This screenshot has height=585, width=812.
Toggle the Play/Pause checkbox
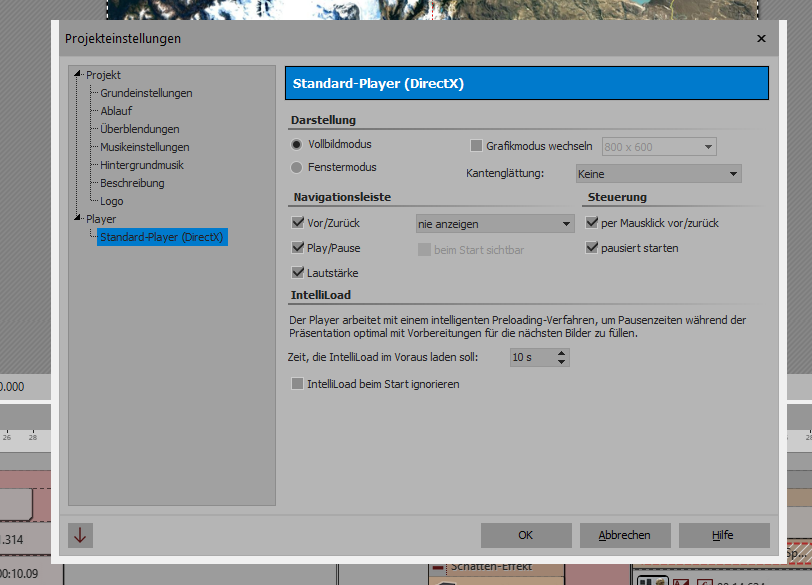click(298, 248)
